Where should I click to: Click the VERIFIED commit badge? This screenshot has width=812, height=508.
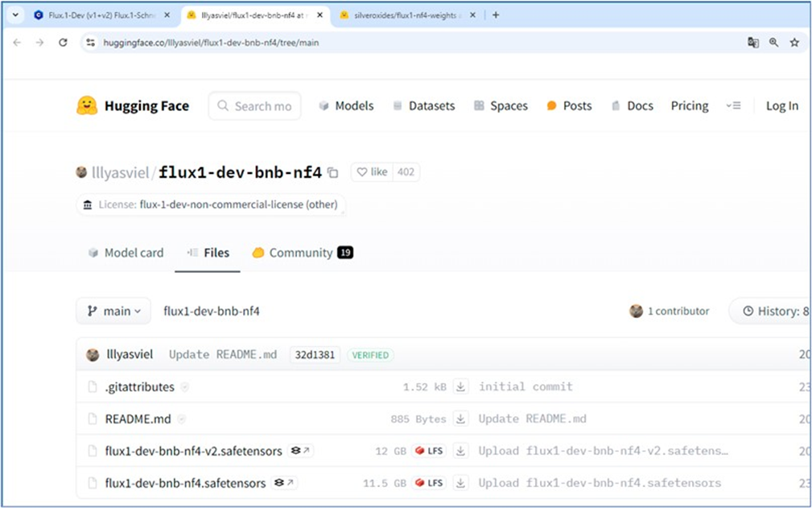click(x=370, y=355)
